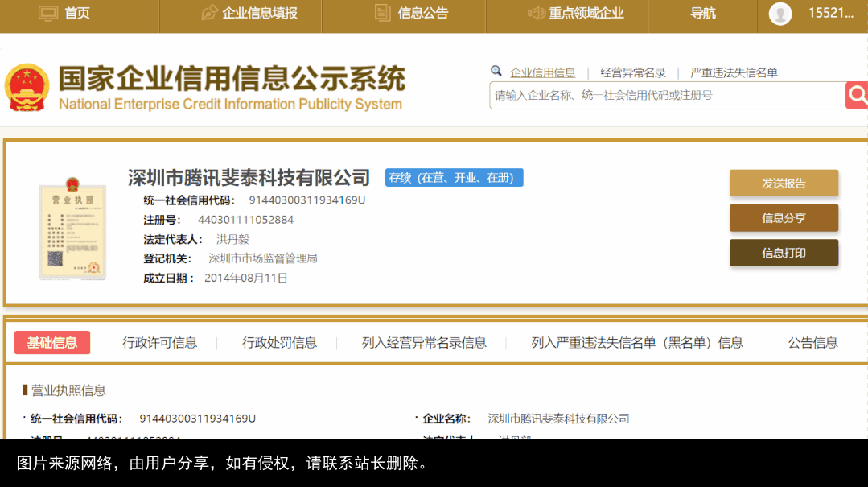868x487 pixels.
Task: Click the 信息打印 button
Action: pyautogui.click(x=784, y=253)
